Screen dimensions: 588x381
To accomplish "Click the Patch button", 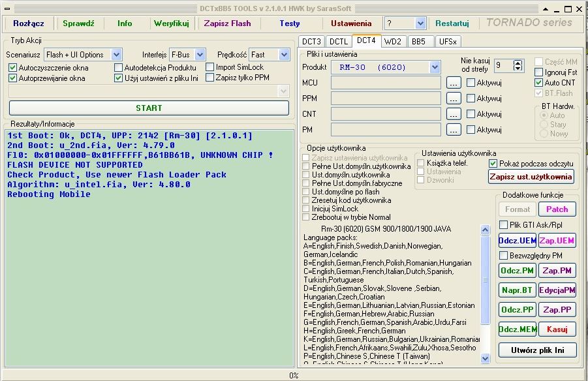I will pos(557,209).
